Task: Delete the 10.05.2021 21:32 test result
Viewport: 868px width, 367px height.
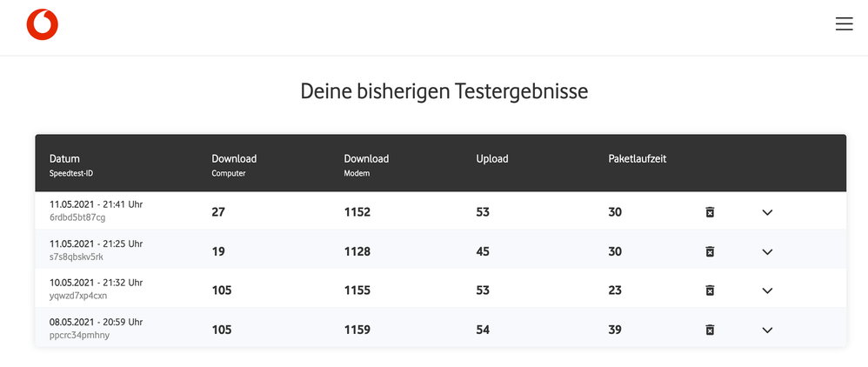Action: point(710,290)
